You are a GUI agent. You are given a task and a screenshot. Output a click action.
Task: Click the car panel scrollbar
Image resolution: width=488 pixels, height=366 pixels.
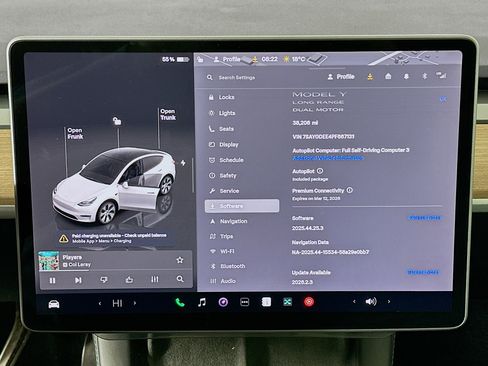[x=193, y=174]
